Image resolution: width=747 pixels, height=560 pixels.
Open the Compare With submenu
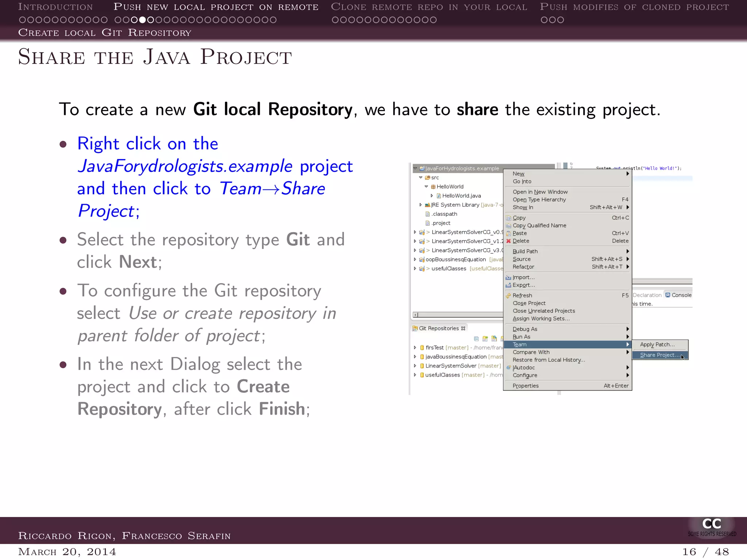[568, 352]
